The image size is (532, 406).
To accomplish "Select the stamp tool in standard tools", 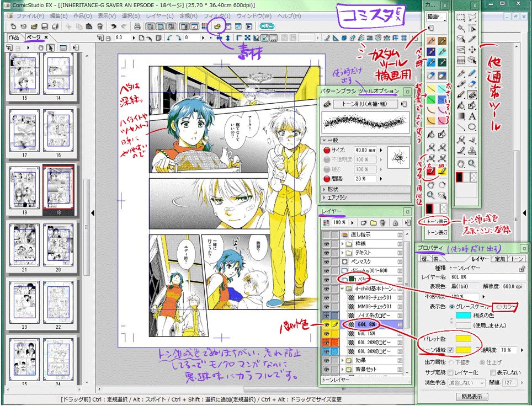I will 472,151.
